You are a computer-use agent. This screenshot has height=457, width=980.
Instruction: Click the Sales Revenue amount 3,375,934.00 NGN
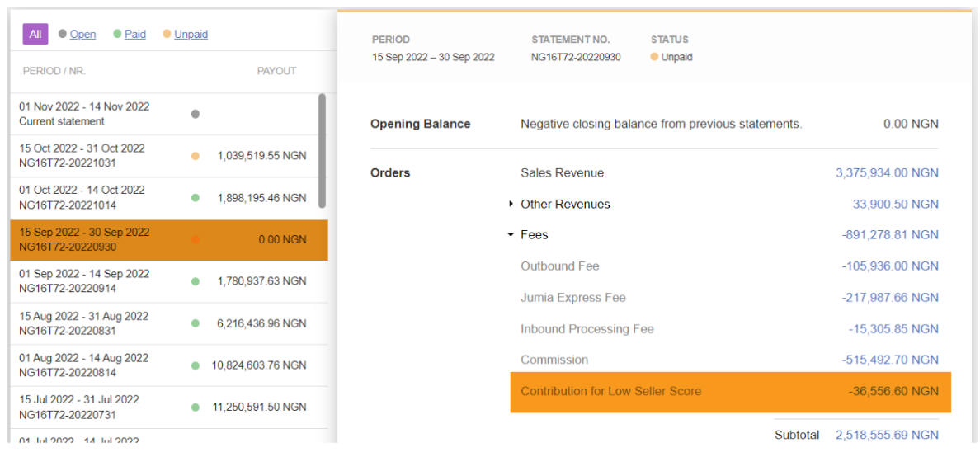(887, 173)
